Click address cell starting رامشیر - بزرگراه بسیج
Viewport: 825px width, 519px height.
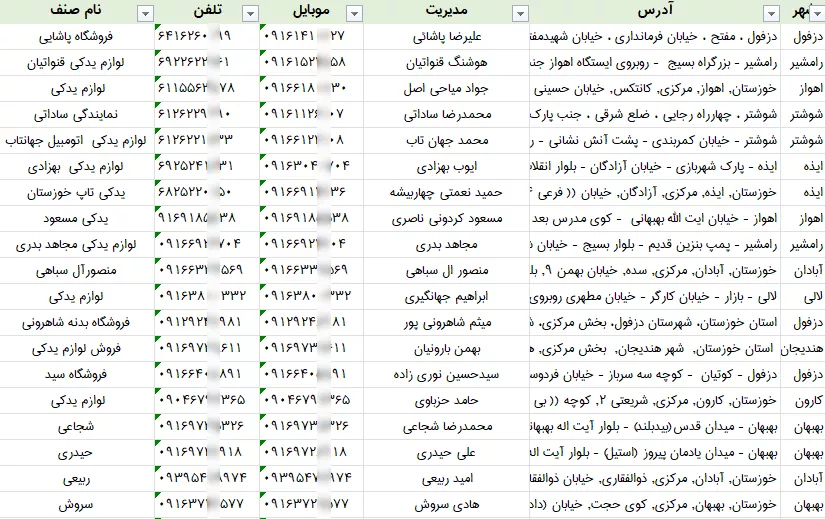point(655,63)
